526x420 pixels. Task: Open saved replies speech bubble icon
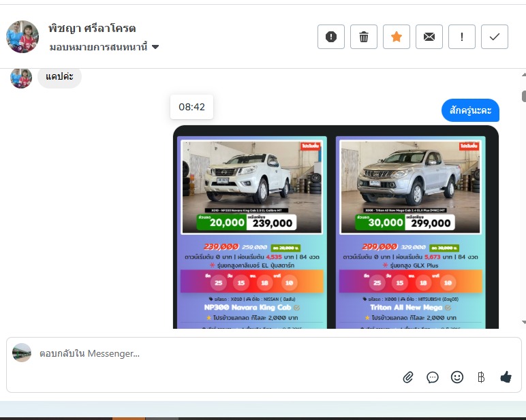433,377
